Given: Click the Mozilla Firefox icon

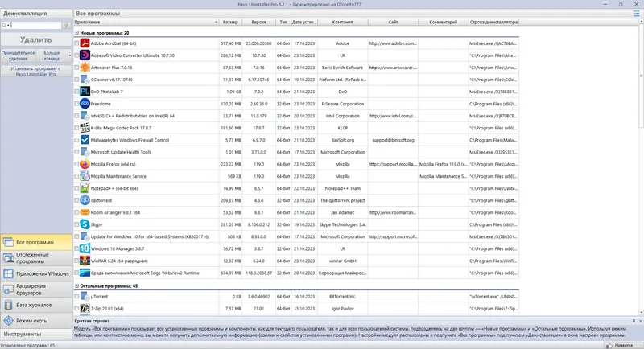Looking at the screenshot, I should (x=85, y=164).
